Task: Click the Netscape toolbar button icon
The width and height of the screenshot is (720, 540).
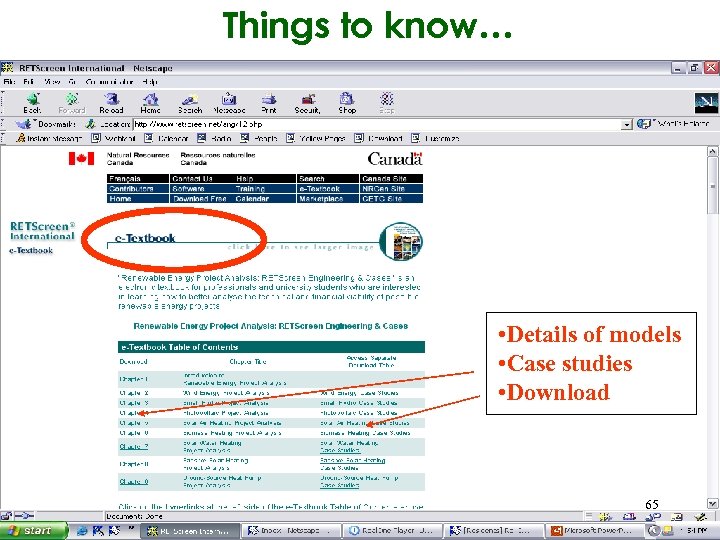Action: 229,102
